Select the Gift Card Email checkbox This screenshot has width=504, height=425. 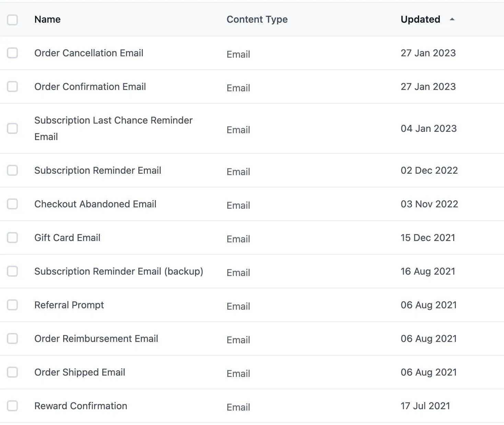click(x=12, y=238)
